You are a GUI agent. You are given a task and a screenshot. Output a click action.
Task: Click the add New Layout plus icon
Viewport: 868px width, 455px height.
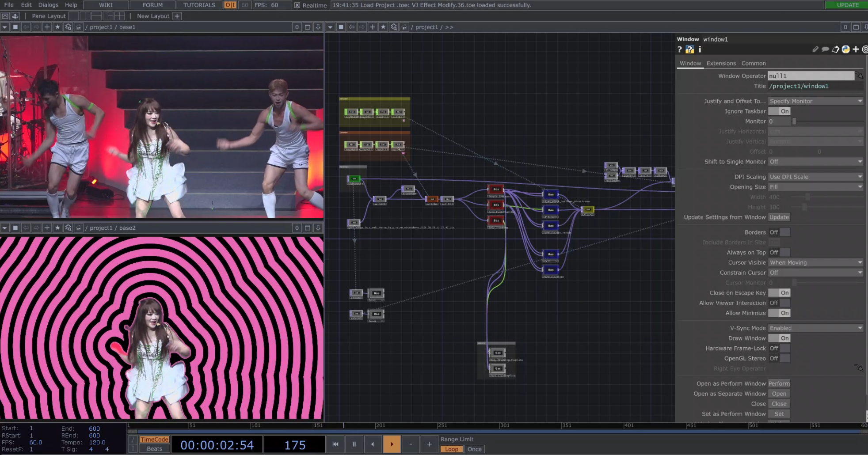177,16
